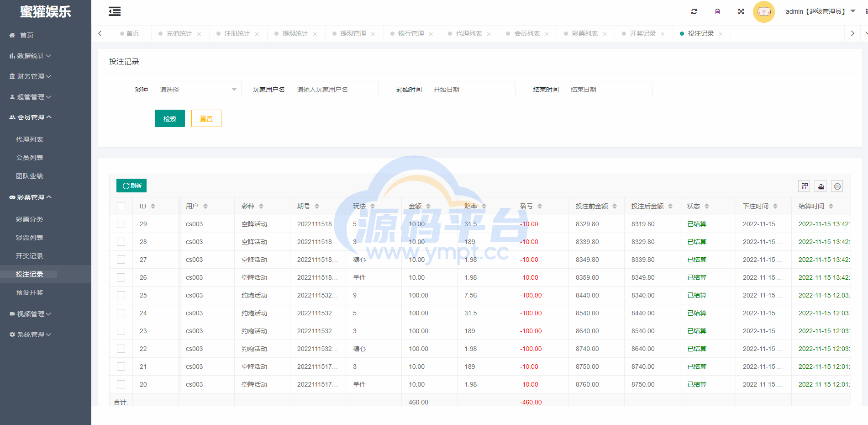Sort by ID column arrows
Image resolution: width=868 pixels, height=425 pixels.
pos(153,206)
